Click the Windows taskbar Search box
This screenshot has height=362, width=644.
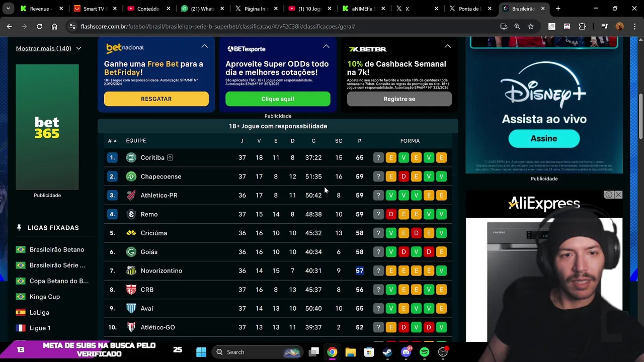(258, 352)
